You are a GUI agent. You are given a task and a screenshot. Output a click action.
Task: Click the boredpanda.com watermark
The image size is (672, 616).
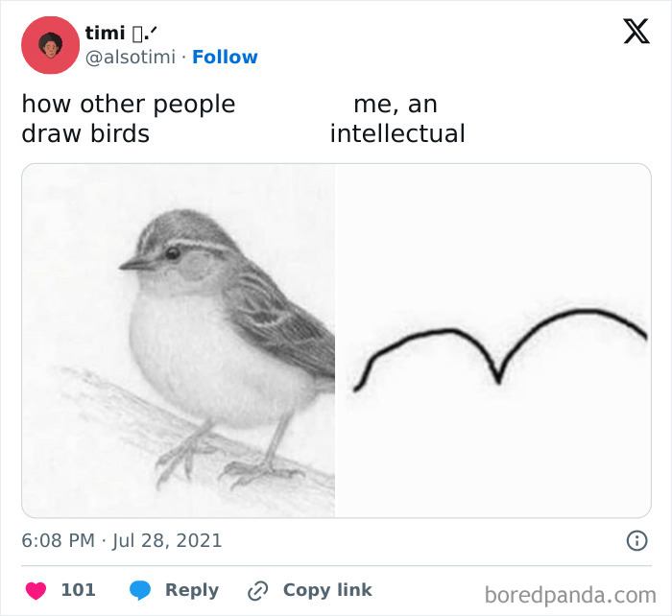pos(570,595)
